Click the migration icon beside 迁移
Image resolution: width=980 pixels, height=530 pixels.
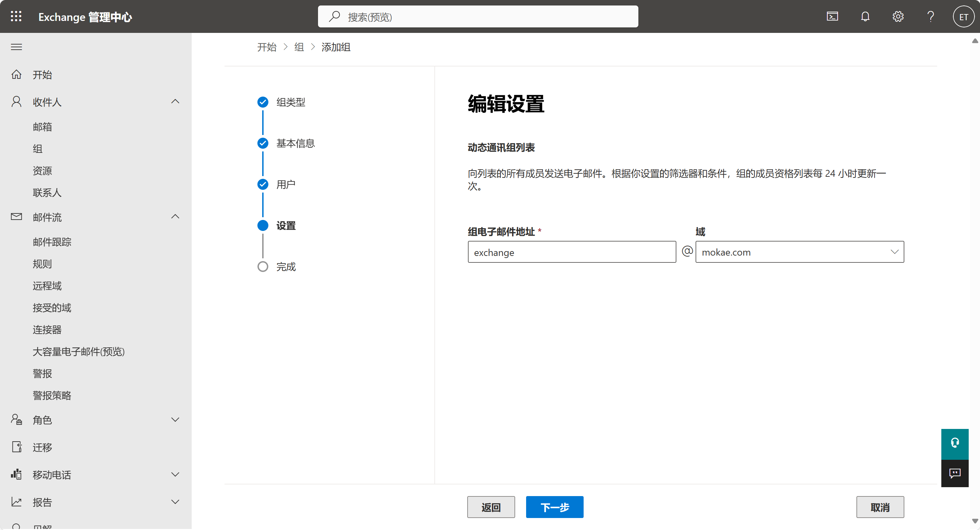pyautogui.click(x=16, y=447)
